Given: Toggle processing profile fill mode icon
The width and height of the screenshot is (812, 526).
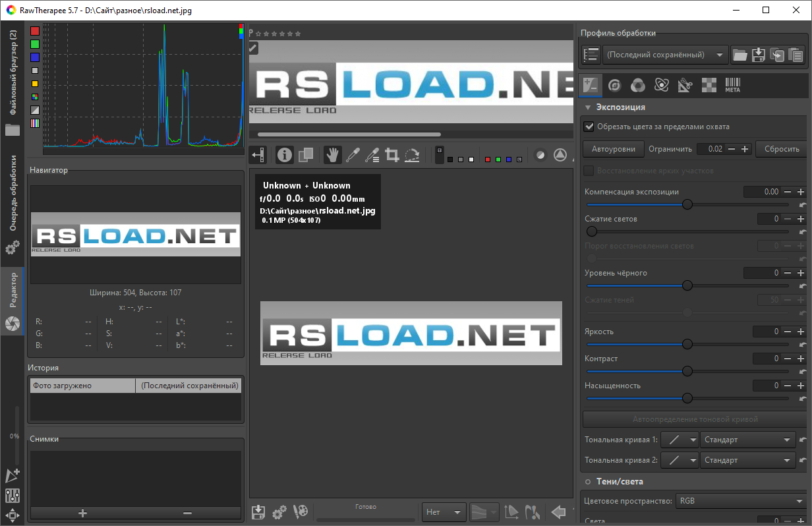Looking at the screenshot, I should [591, 55].
